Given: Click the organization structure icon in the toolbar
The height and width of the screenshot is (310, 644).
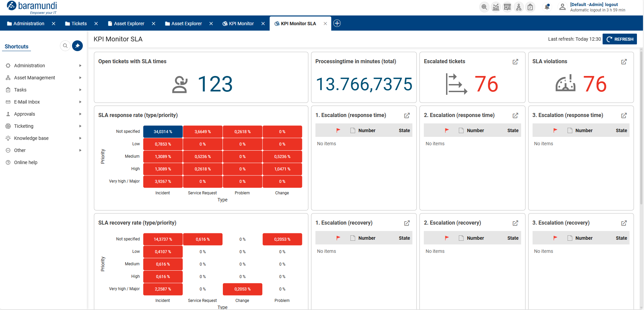Looking at the screenshot, I should pyautogui.click(x=518, y=7).
